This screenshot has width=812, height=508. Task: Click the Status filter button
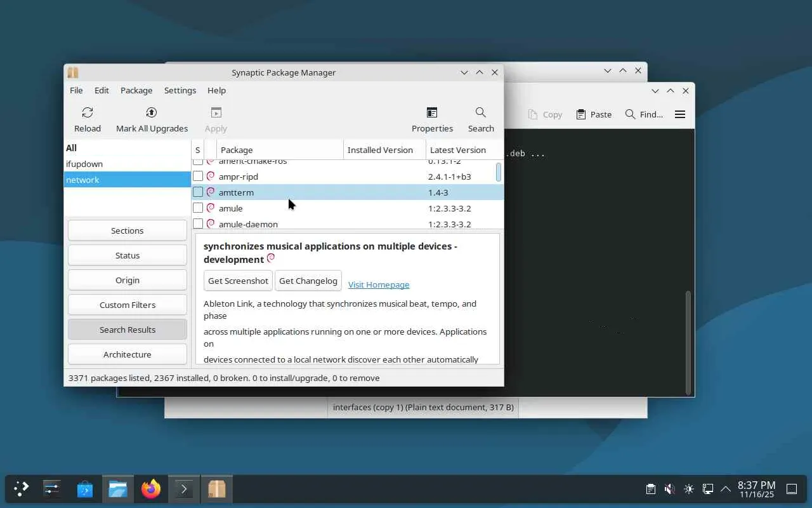pyautogui.click(x=128, y=255)
